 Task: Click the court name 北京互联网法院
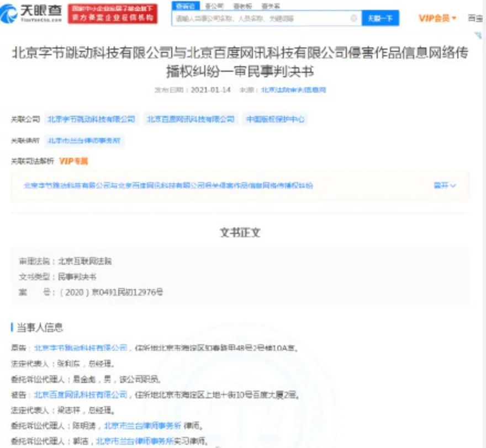pos(85,262)
